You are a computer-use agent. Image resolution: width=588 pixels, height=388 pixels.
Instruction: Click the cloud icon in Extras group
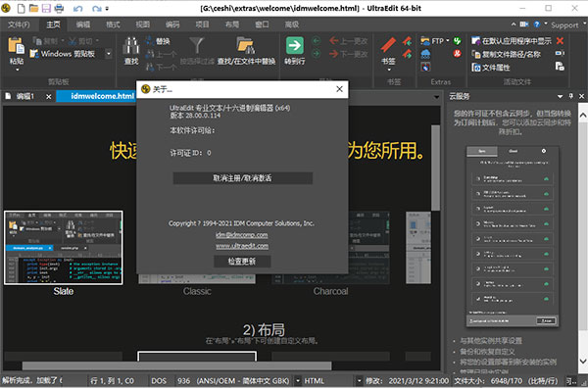tap(425, 54)
